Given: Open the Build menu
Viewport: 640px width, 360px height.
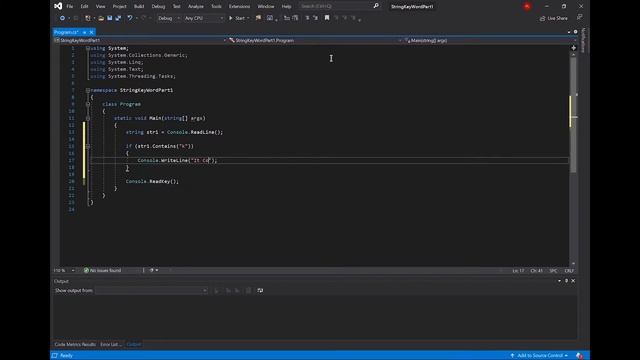Looking at the screenshot, I should (x=139, y=7).
